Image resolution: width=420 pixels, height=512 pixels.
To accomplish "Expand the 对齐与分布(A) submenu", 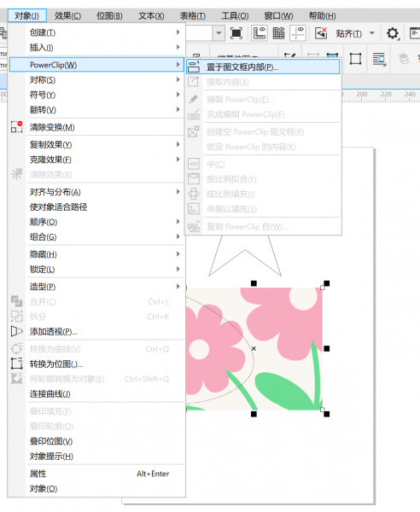I will point(97,192).
